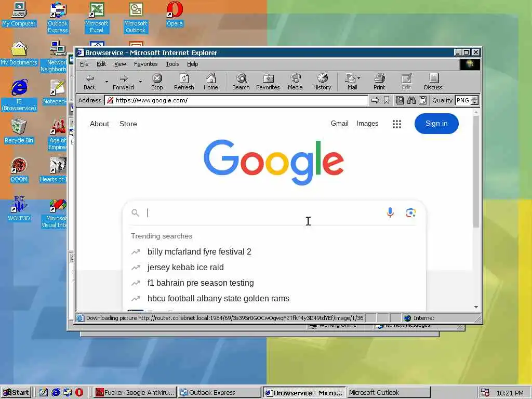Image resolution: width=532 pixels, height=399 pixels.
Task: Select the Microsoft Excel desktop icon
Action: pos(97,18)
